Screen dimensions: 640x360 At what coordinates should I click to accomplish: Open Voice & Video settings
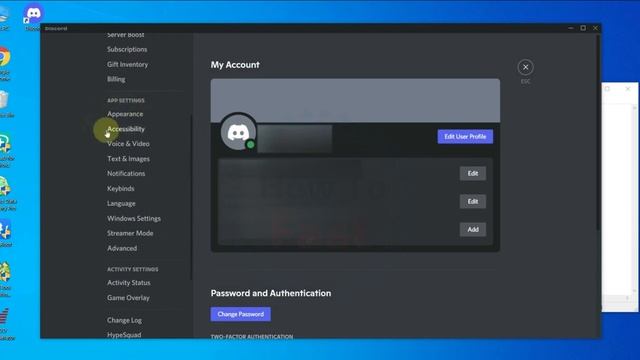[128, 144]
